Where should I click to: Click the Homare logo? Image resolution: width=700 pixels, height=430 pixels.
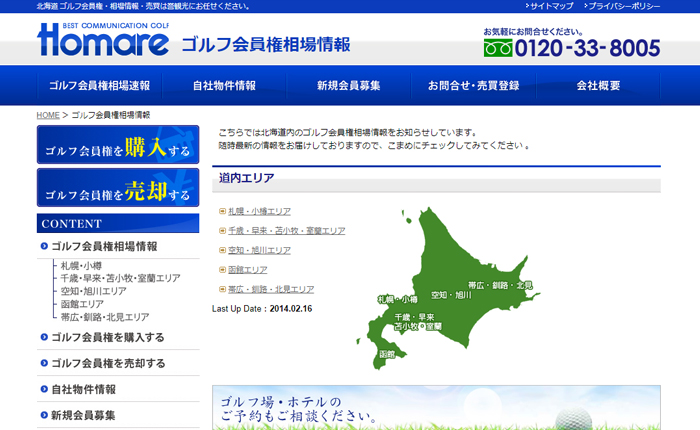pos(103,39)
